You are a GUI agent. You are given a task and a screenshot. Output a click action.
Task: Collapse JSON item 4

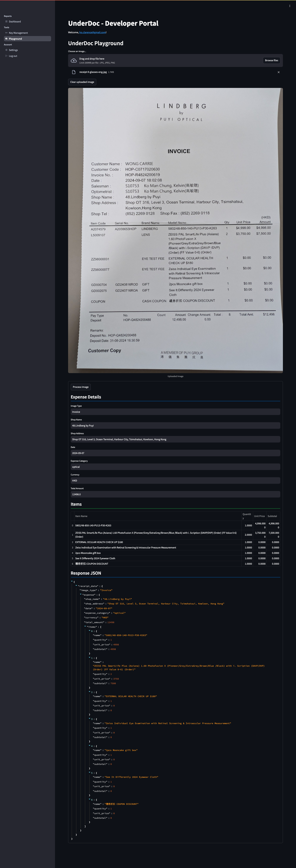89,746
